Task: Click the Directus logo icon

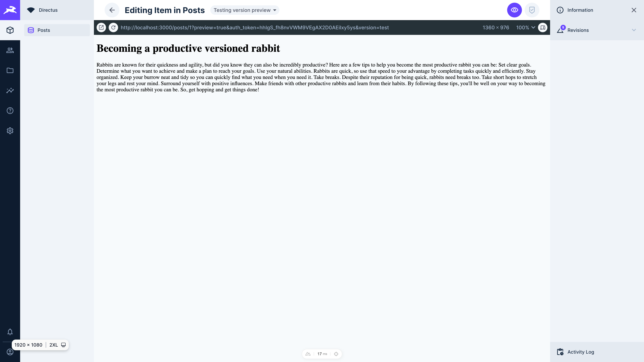Action: coord(10,10)
